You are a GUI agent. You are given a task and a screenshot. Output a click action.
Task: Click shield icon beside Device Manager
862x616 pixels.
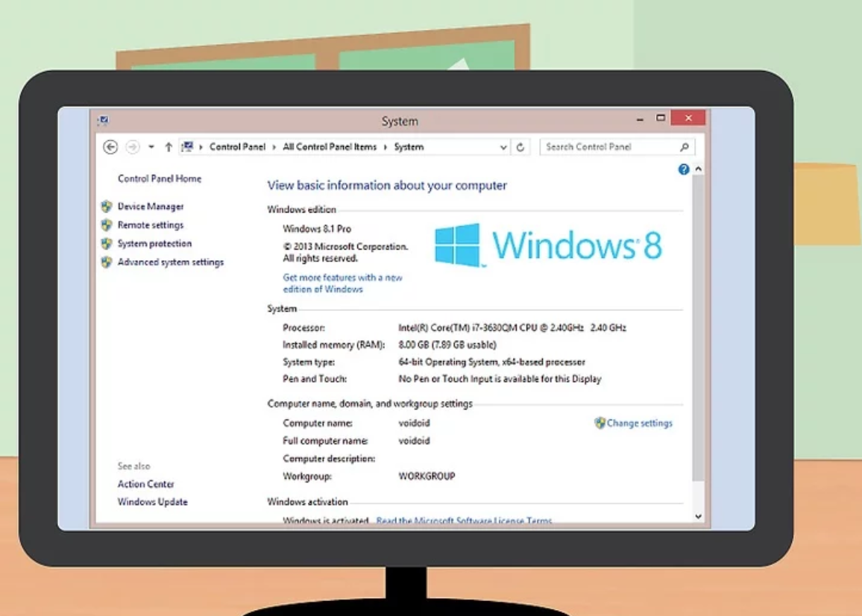click(107, 207)
